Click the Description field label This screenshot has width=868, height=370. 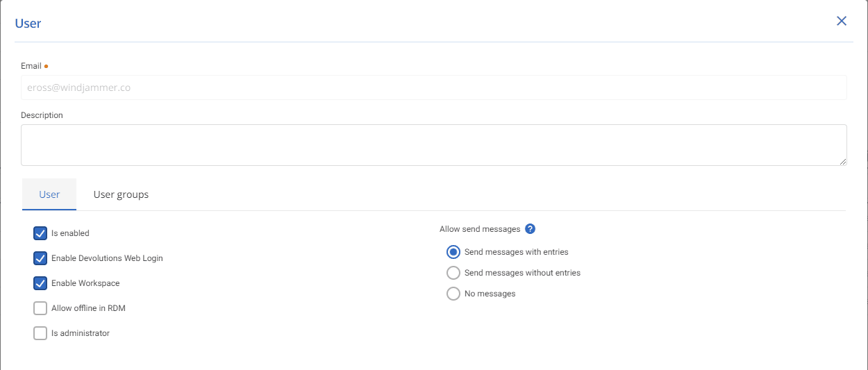(x=42, y=115)
